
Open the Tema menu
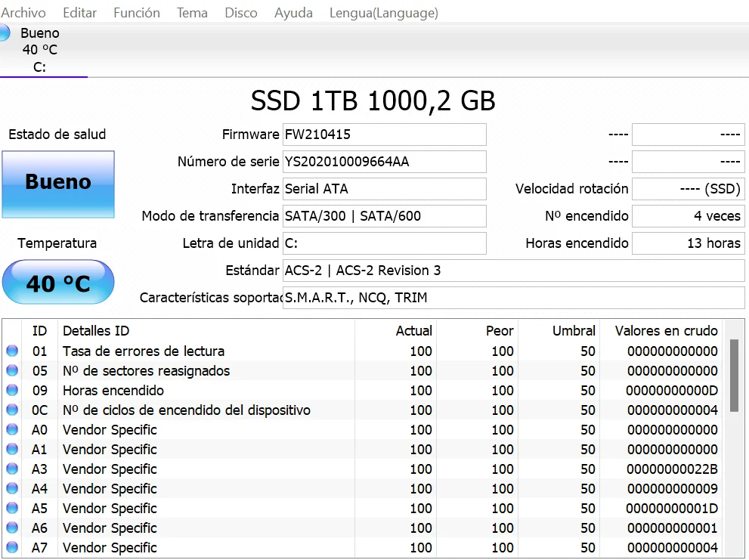tap(192, 13)
